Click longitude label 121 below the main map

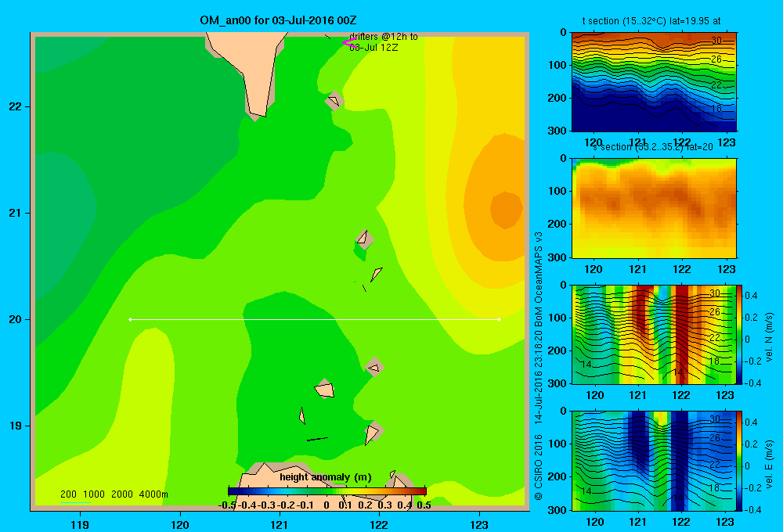coord(280,524)
